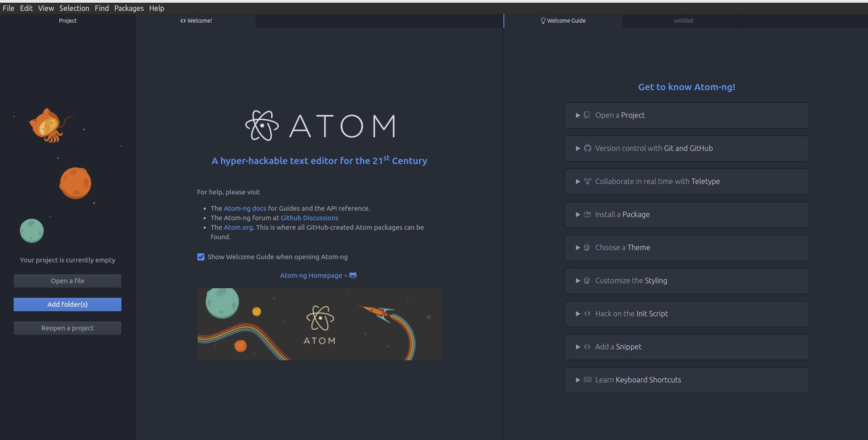Expand the Add a Snippet disclosure triangle
This screenshot has height=440, width=868.
[x=578, y=347]
